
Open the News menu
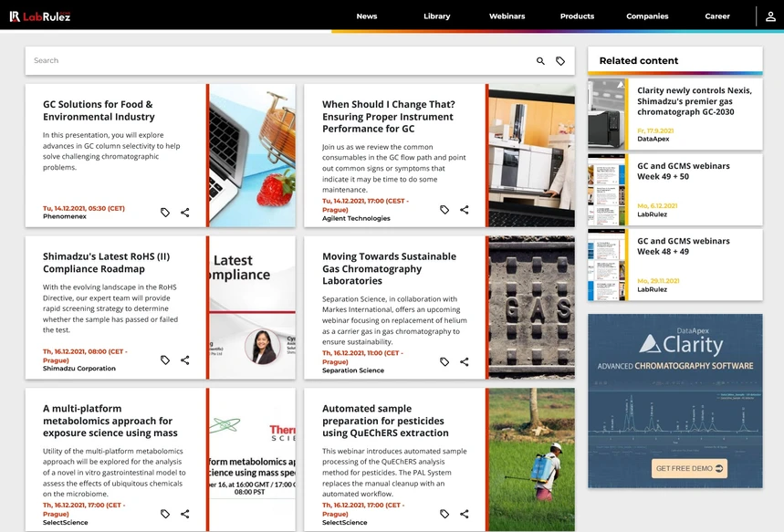367,16
